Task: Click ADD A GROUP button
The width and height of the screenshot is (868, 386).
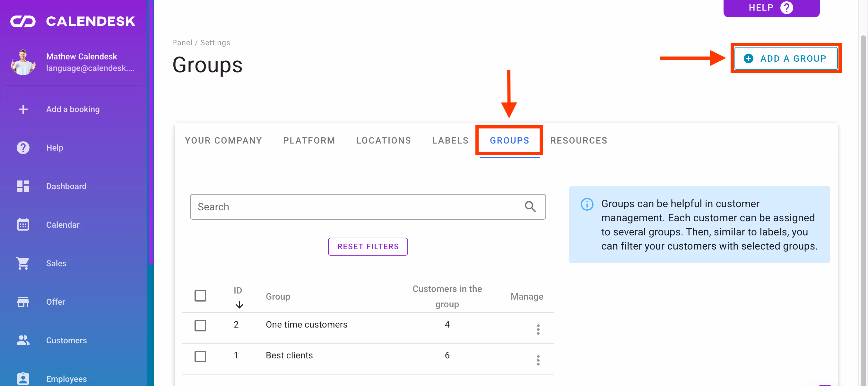Action: [786, 58]
